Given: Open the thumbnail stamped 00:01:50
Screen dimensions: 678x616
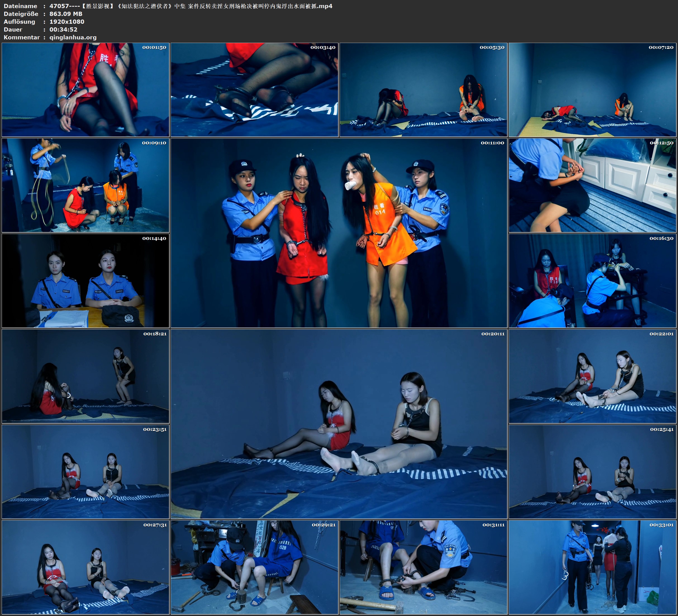Looking at the screenshot, I should 85,90.
